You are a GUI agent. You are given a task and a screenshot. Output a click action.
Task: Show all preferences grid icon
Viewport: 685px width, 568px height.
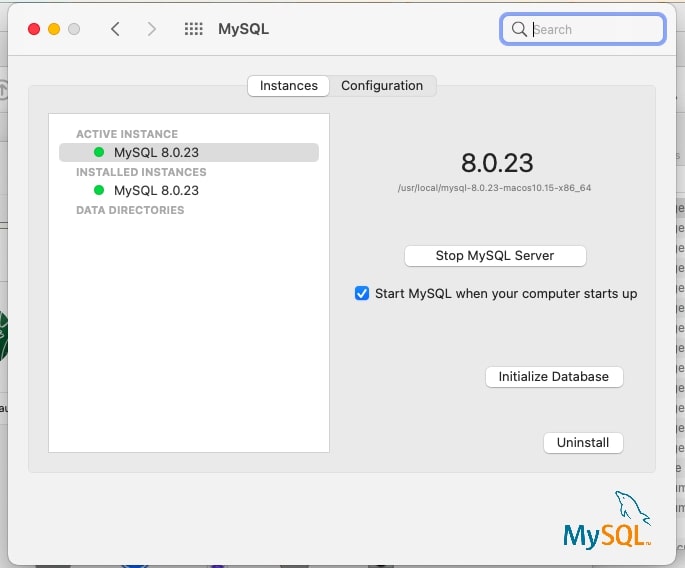point(194,29)
